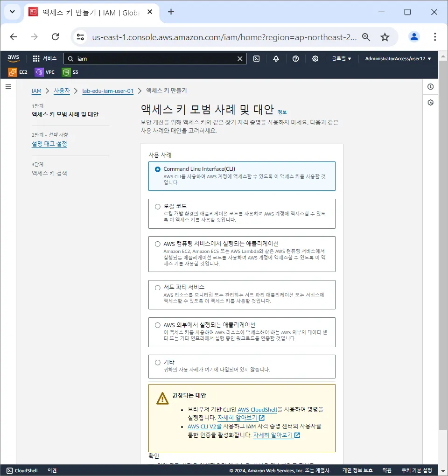The height and width of the screenshot is (476, 448).
Task: Open the services grid menu icon
Action: point(36,59)
